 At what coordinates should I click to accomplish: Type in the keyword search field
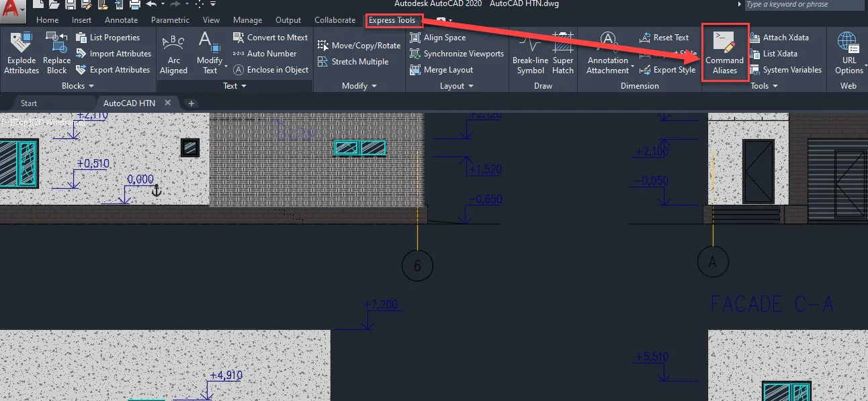coord(803,5)
